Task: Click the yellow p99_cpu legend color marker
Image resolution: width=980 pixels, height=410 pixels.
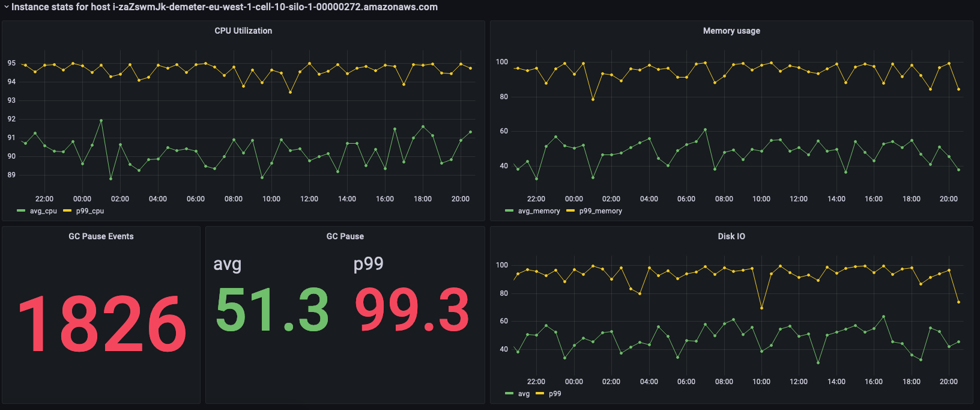Action: pos(67,211)
